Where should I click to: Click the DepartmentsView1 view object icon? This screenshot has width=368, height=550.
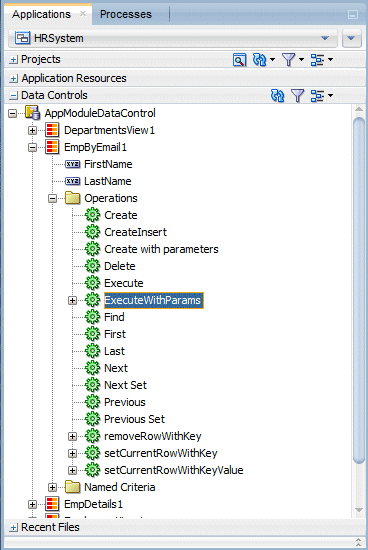coord(52,130)
